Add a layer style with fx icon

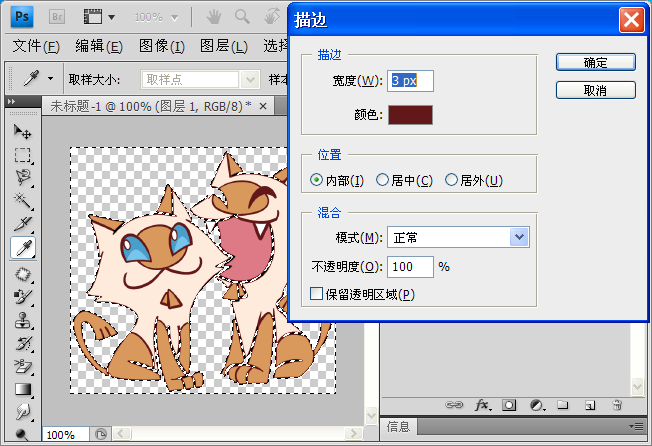point(483,405)
